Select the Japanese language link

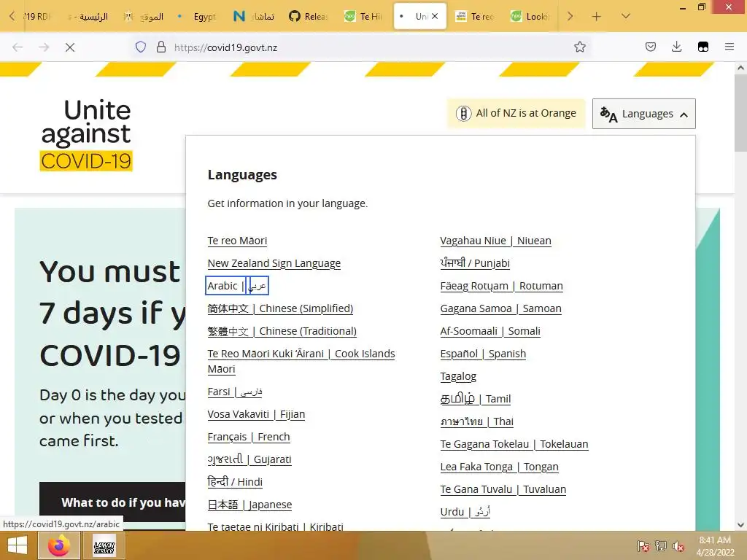point(249,505)
